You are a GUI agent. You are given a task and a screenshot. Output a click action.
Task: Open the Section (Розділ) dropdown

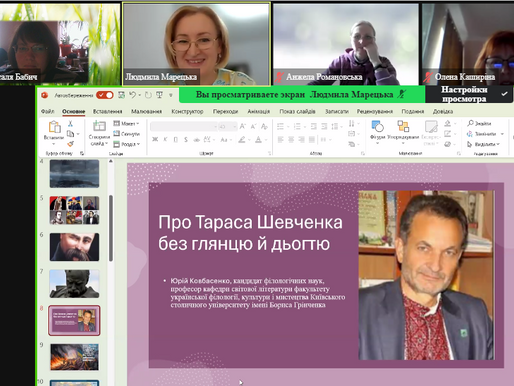pyautogui.click(x=127, y=144)
